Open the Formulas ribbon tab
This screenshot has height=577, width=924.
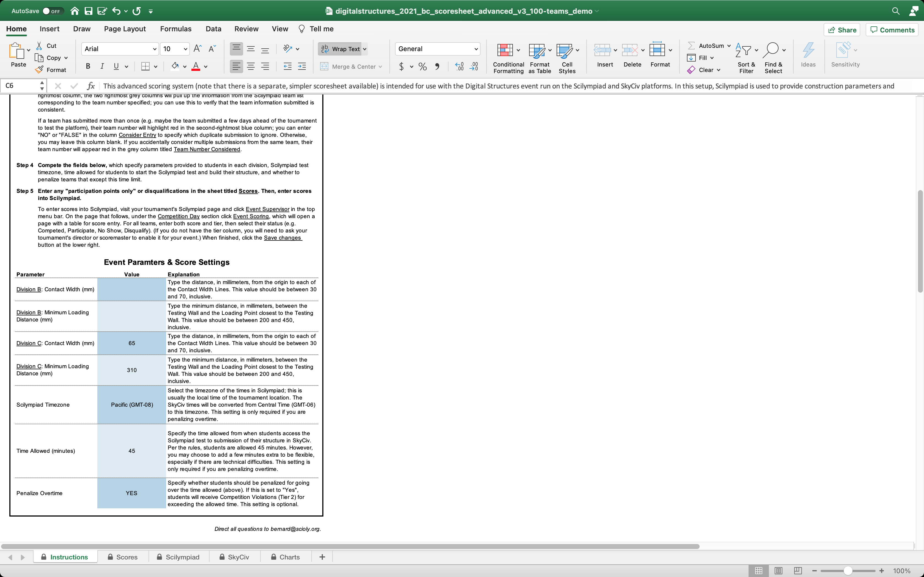point(176,29)
